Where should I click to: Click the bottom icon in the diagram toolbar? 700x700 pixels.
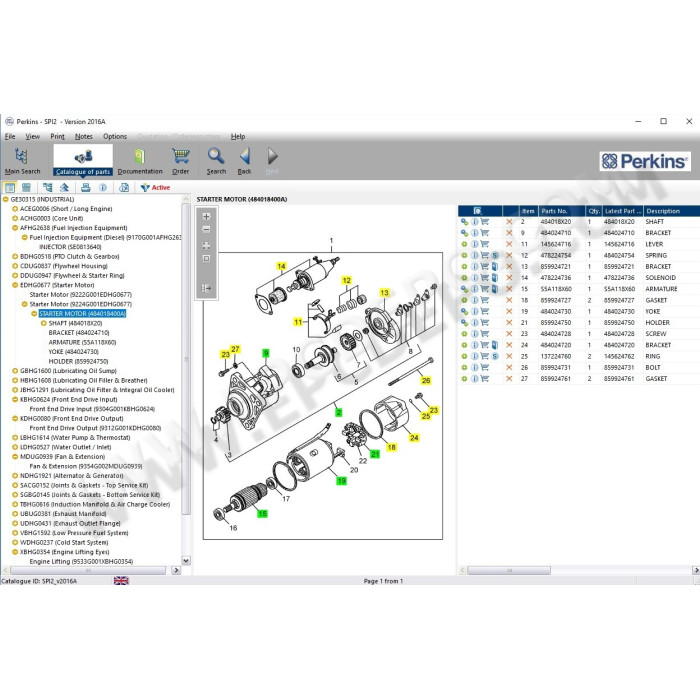206,288
